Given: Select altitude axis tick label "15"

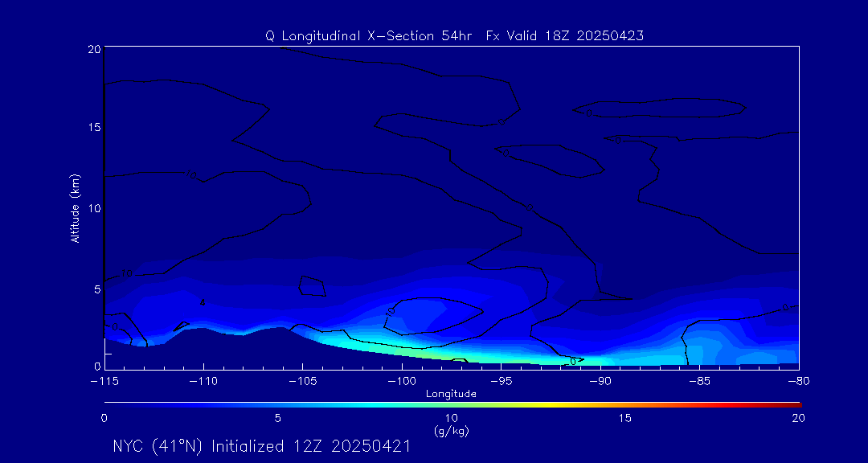Looking at the screenshot, I should tap(94, 127).
